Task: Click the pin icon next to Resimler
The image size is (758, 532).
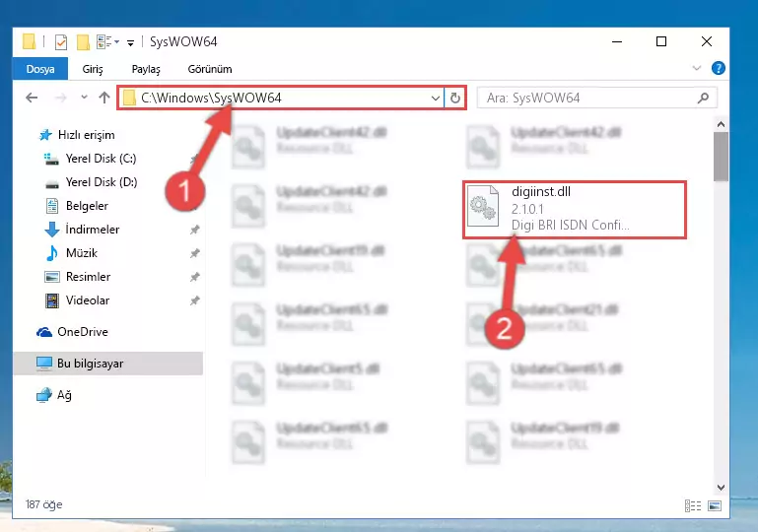Action: [194, 277]
